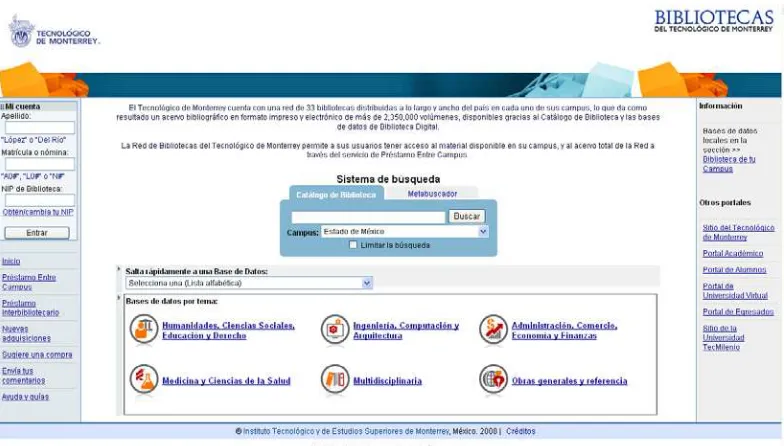Click the Matrícula o nómina field
Screen dimensions: 784x446
[x=40, y=164]
